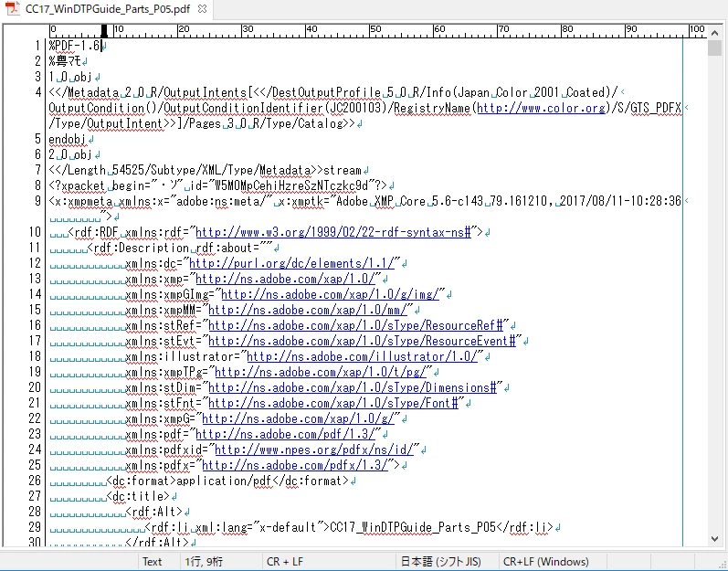This screenshot has width=728, height=571.
Task: Open the xap/1.0/mm/ link
Action: click(307, 310)
